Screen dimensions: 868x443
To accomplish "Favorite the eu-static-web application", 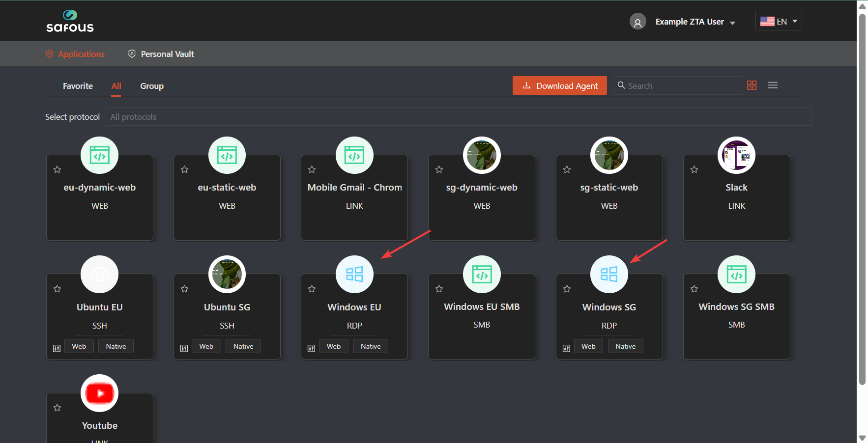I will [184, 169].
